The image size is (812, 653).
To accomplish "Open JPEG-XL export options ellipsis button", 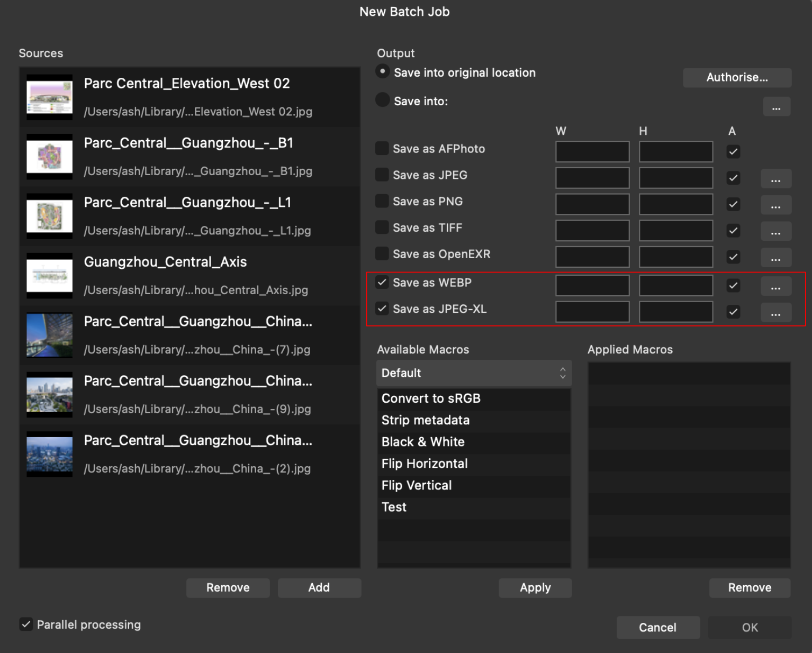I will (x=775, y=313).
